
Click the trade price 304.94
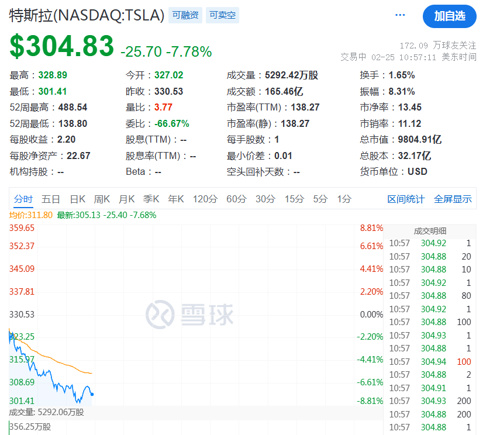point(433,362)
